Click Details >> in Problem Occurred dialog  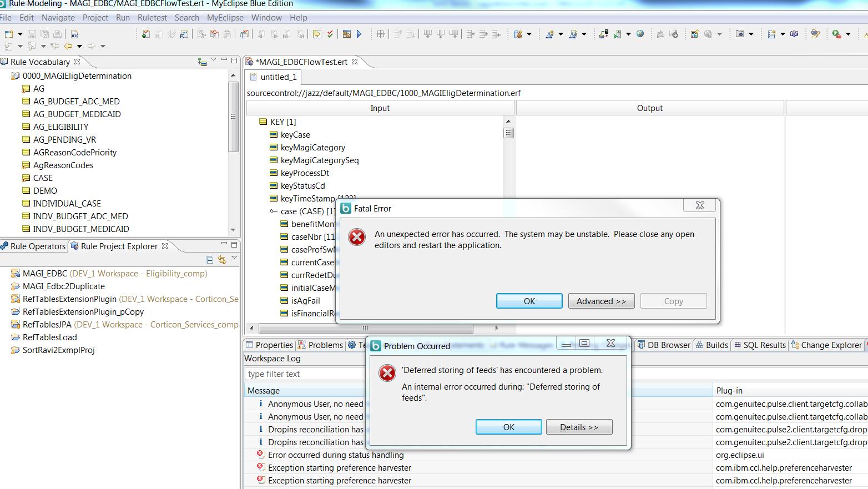pyautogui.click(x=579, y=427)
